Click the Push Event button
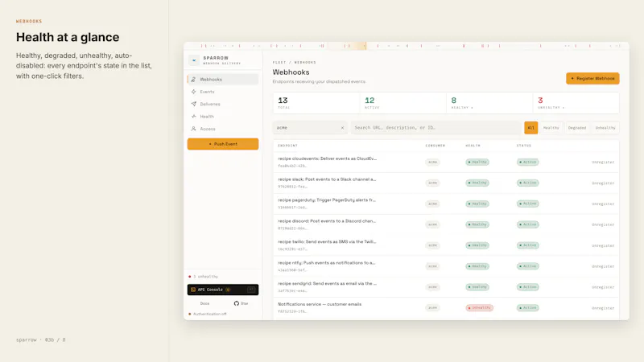Screen dimensions: 644x362 point(223,144)
